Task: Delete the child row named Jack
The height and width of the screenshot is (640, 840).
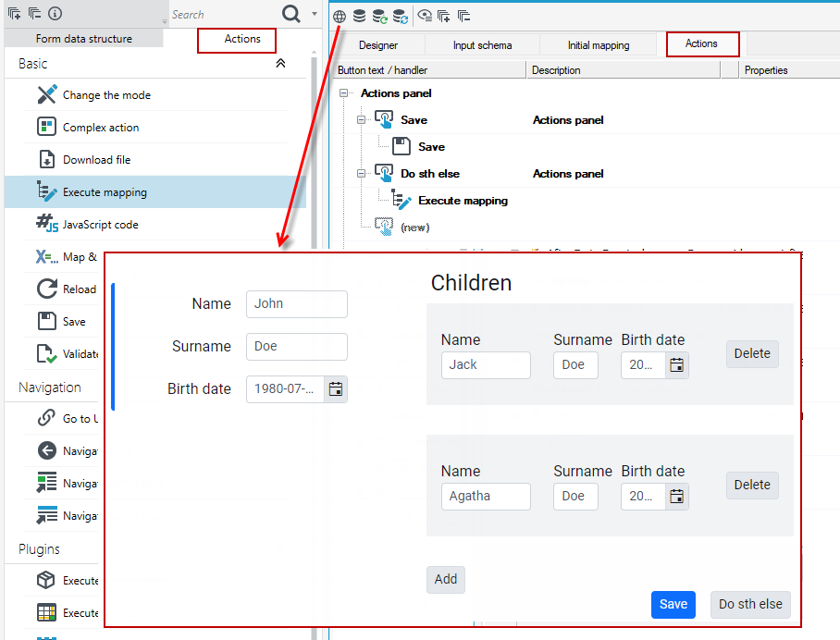Action: tap(752, 354)
